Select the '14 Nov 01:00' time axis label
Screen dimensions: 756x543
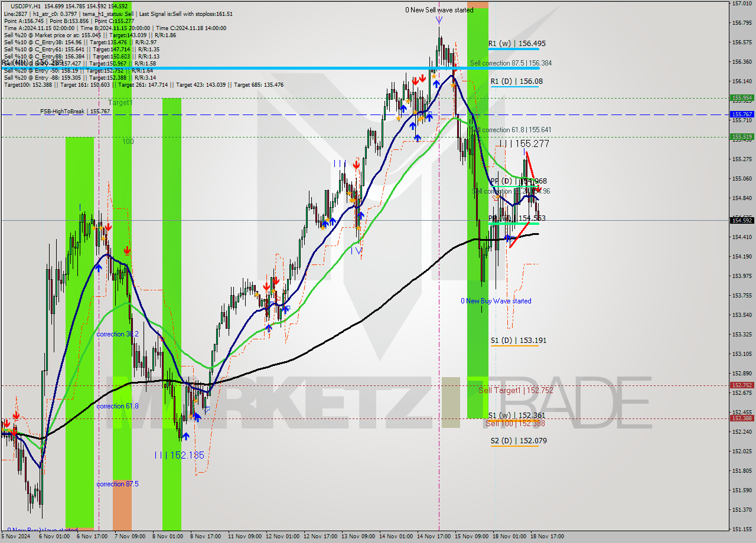[396, 537]
